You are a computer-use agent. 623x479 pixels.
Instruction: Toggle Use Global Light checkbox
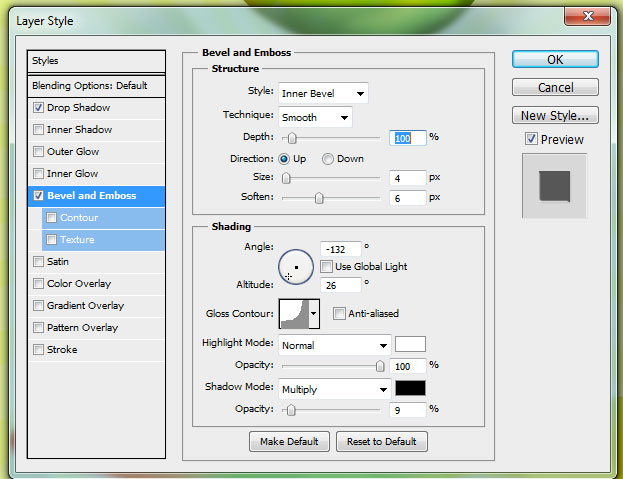[x=327, y=267]
